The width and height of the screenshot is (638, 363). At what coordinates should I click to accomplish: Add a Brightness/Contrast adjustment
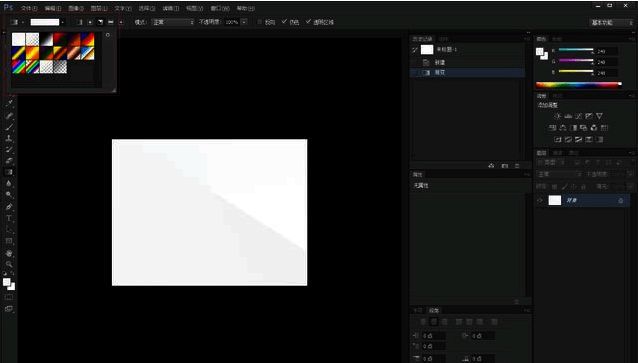click(x=558, y=116)
